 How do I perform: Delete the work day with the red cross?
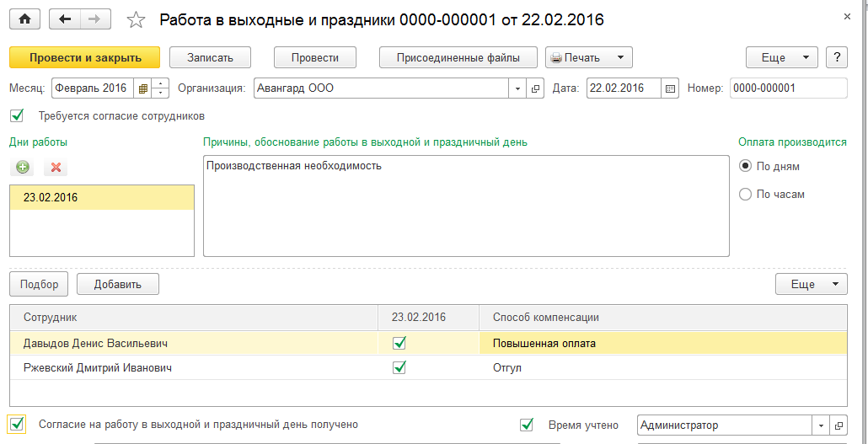coord(56,167)
